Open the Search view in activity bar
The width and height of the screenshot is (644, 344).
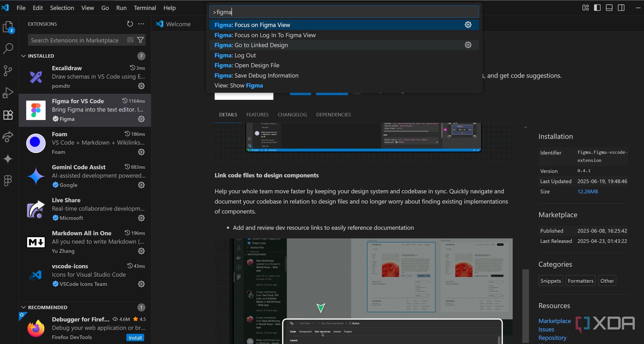pyautogui.click(x=8, y=48)
